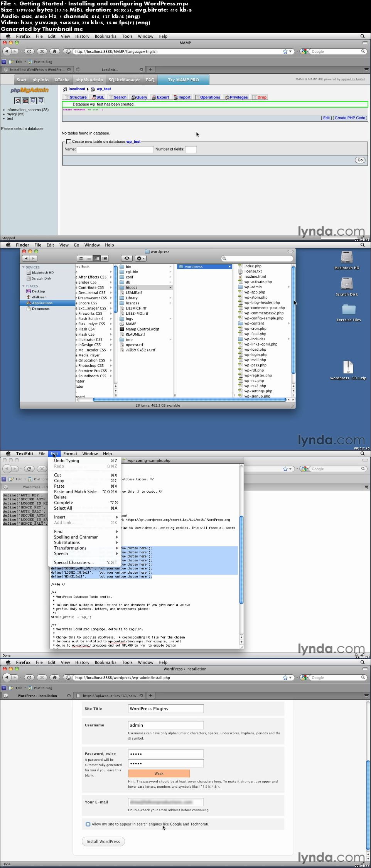The width and height of the screenshot is (371, 868).
Task: Click the Finder window horizontal scrollbar
Action: (189, 400)
